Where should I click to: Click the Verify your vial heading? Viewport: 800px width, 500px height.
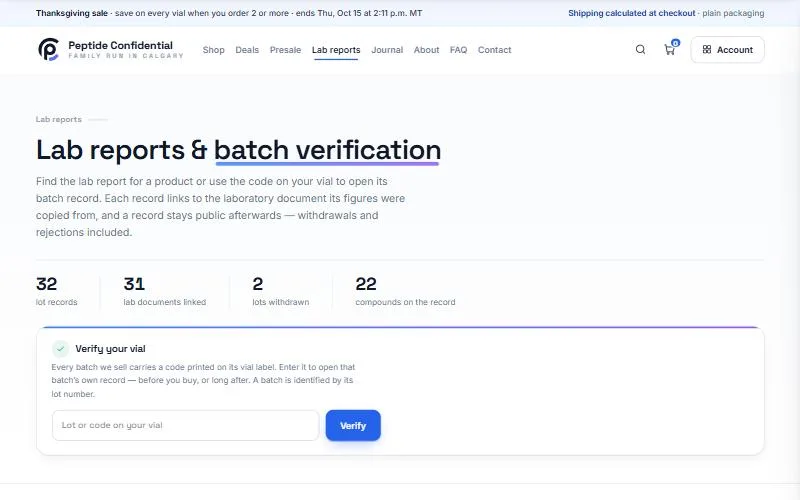click(x=110, y=349)
